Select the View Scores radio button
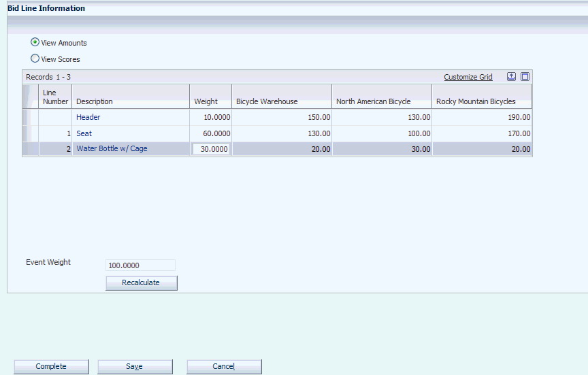The height and width of the screenshot is (375, 588). pyautogui.click(x=35, y=59)
